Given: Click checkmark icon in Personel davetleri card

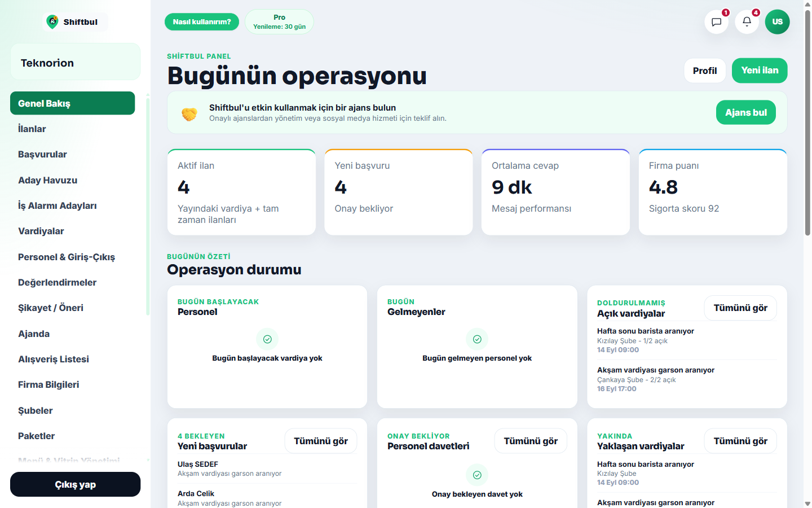Looking at the screenshot, I should (477, 475).
